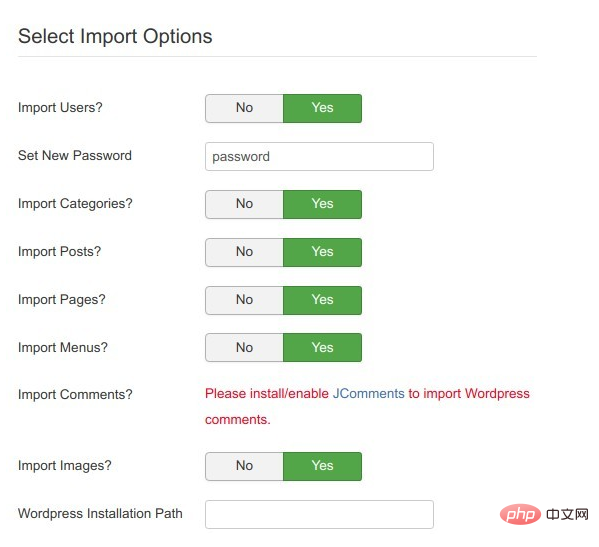This screenshot has width=599, height=547.
Task: Enable importing posts with Yes
Action: (322, 252)
